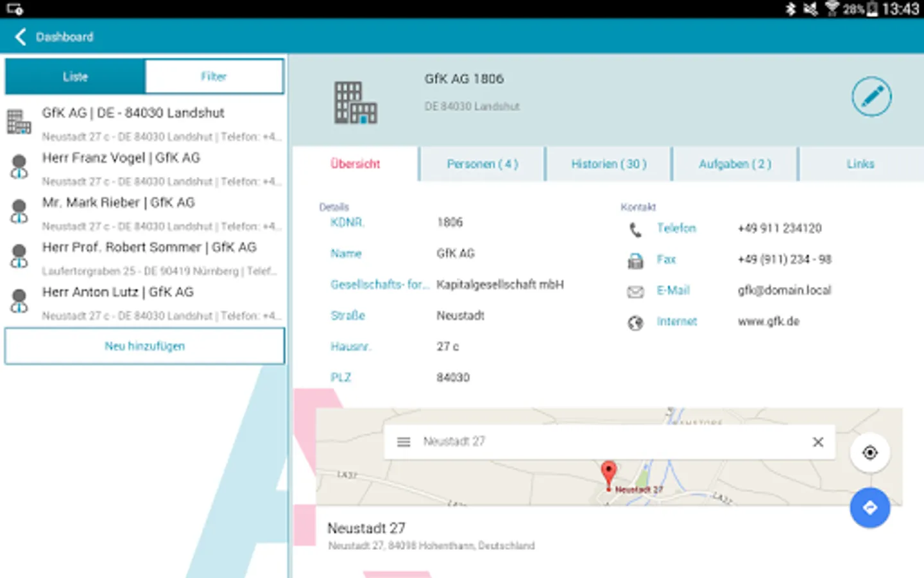The image size is (924, 578).
Task: Tap the phone icon beside Telefon
Action: 635,229
